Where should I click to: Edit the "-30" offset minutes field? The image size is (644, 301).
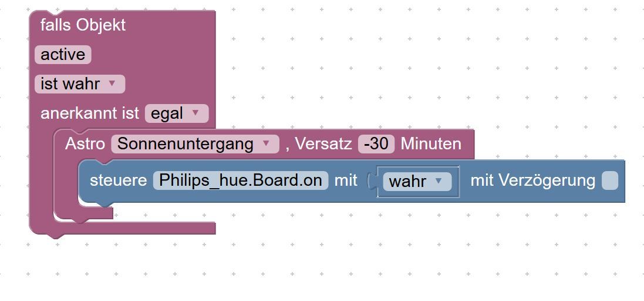[x=376, y=144]
